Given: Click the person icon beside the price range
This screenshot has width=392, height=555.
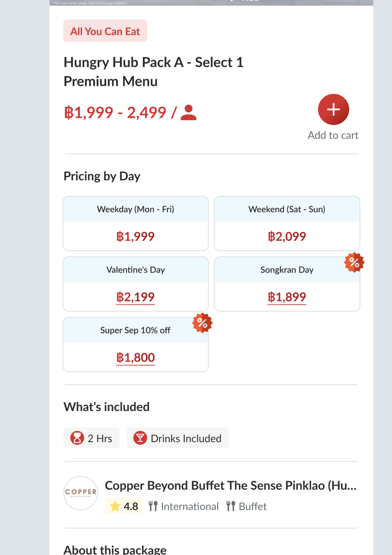Looking at the screenshot, I should click(188, 112).
